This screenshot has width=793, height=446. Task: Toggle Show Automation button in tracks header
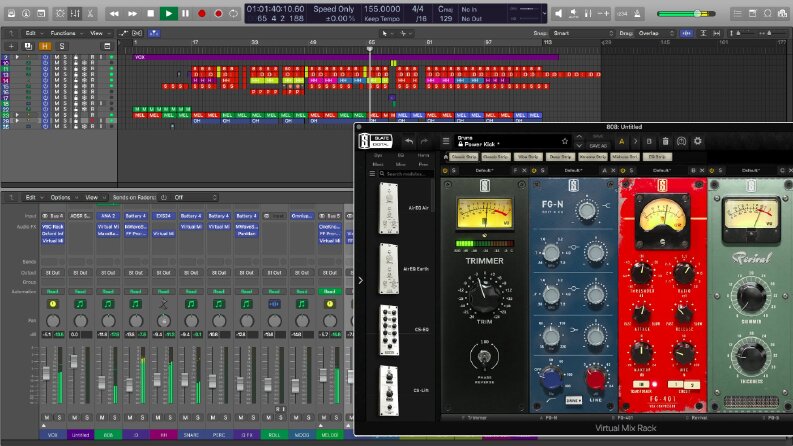tap(123, 33)
